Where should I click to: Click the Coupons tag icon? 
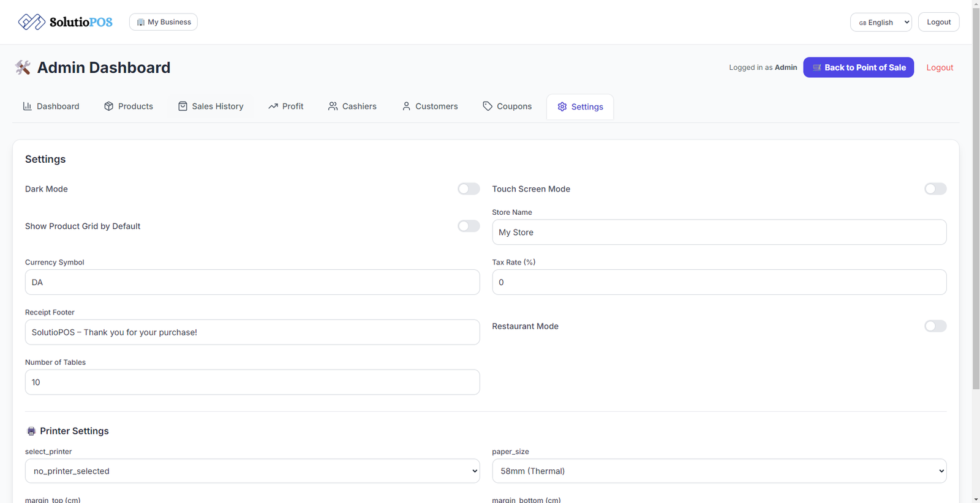[x=488, y=106]
